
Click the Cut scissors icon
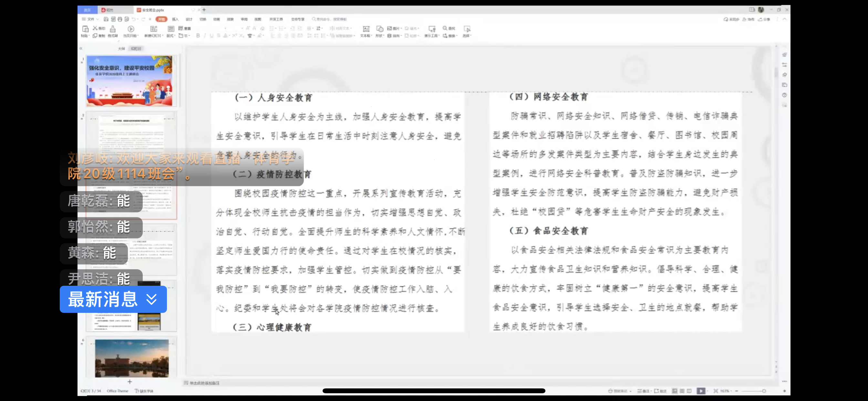point(95,28)
